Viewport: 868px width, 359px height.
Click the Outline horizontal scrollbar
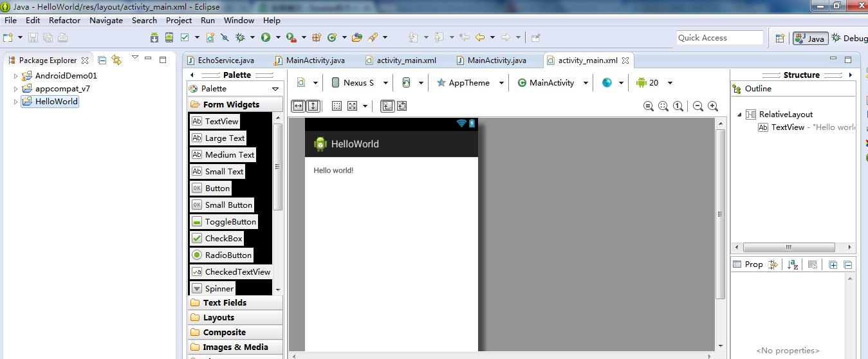pyautogui.click(x=789, y=247)
